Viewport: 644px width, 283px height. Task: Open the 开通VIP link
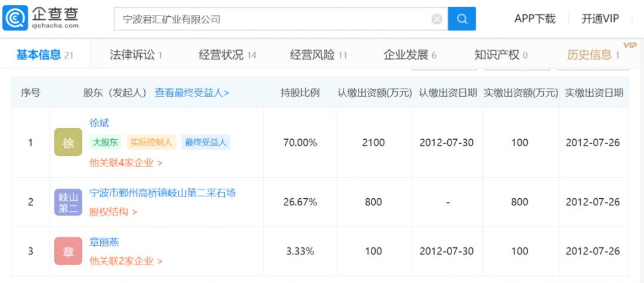pyautogui.click(x=600, y=19)
